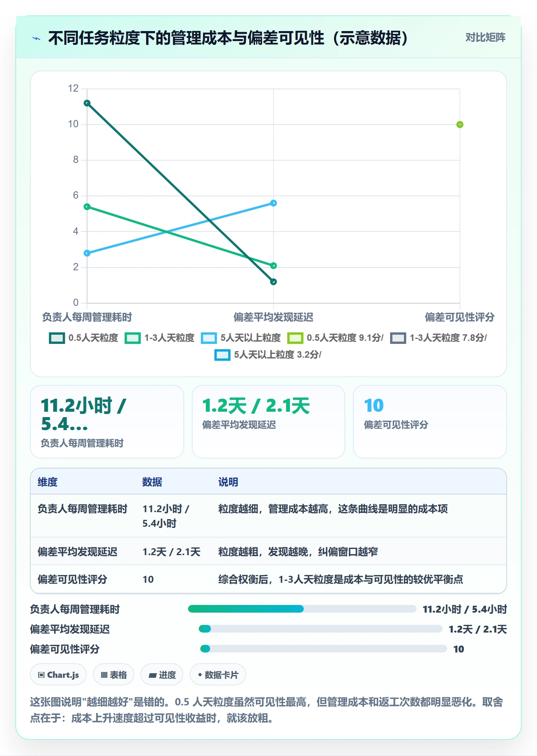Toggle the 1-3人天粒度 legend series
This screenshot has width=537, height=756.
[x=160, y=338]
